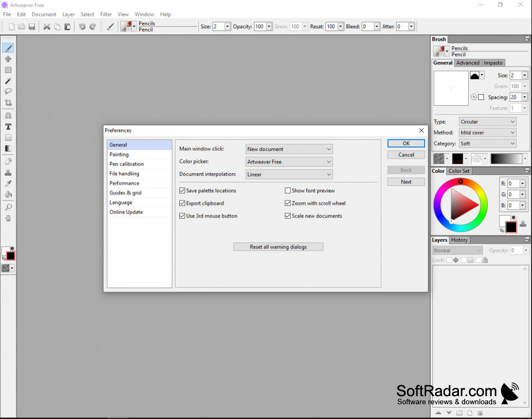Click OK in Preferences dialog

point(406,143)
